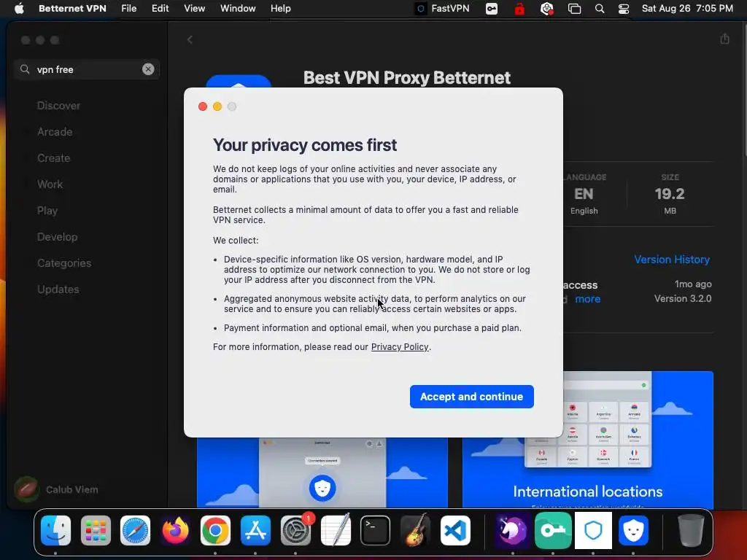Image resolution: width=747 pixels, height=560 pixels.
Task: Open the Edit menu
Action: tap(160, 9)
